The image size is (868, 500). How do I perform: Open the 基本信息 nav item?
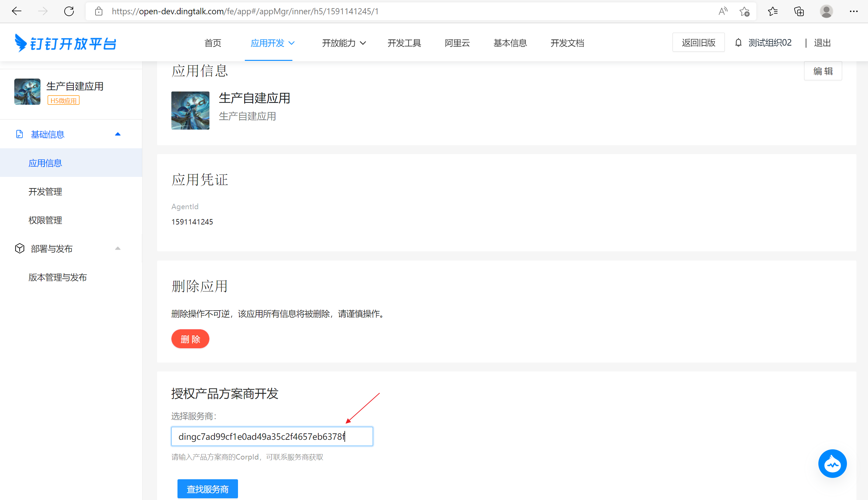(x=510, y=43)
